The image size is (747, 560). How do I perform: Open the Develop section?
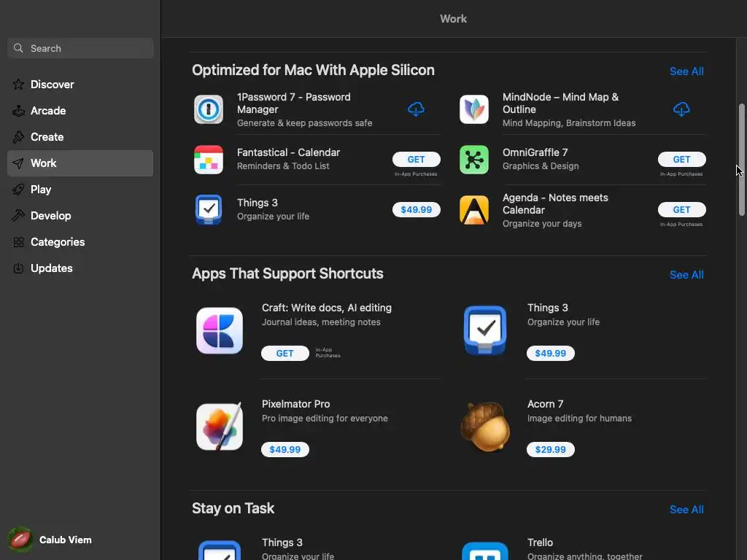coord(80,216)
